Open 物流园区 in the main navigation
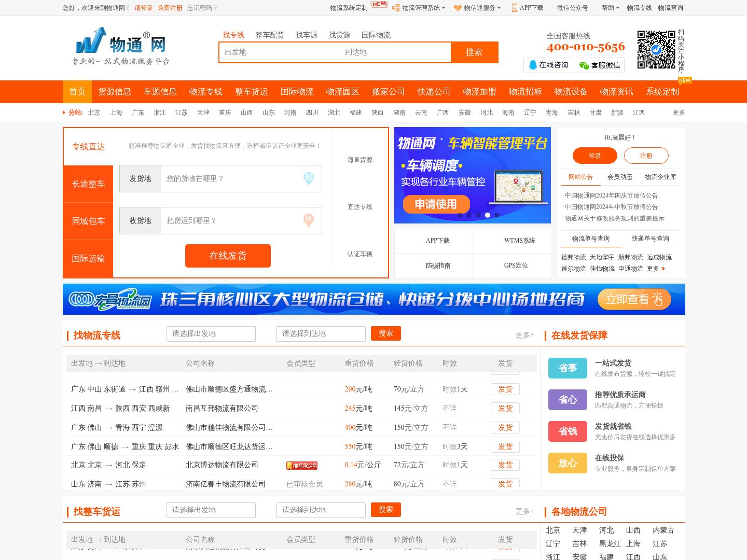The image size is (747, 560). [x=343, y=92]
